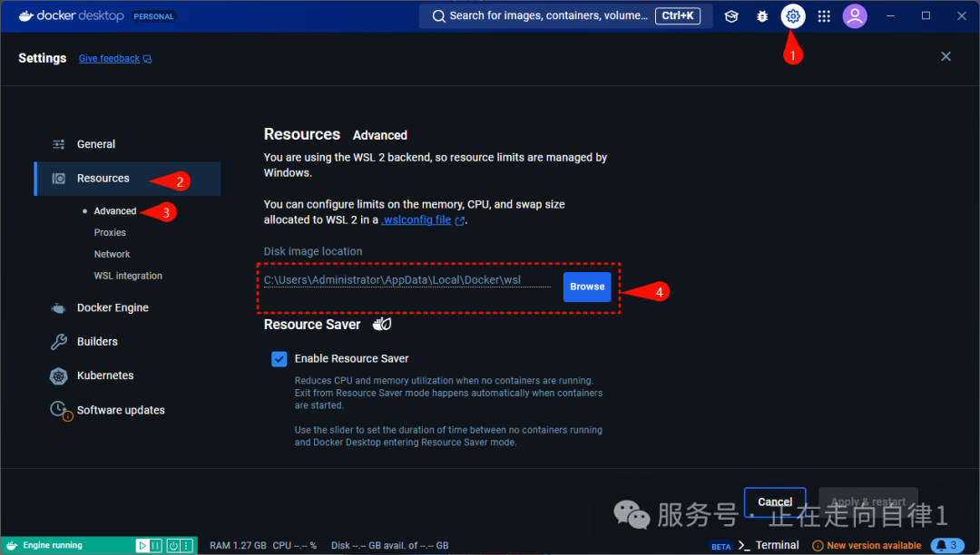Image resolution: width=980 pixels, height=555 pixels.
Task: Select Resources in settings sidebar
Action: 128,179
